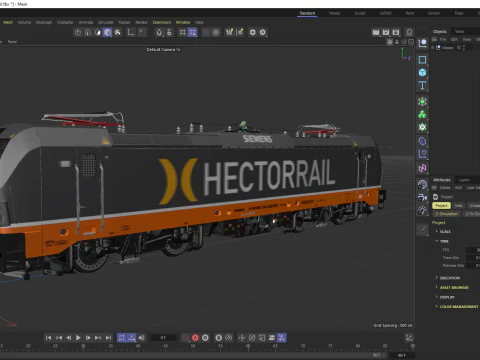The image size is (480, 360).
Task: Toggle position keyframe recording icon
Action: (x=242, y=338)
